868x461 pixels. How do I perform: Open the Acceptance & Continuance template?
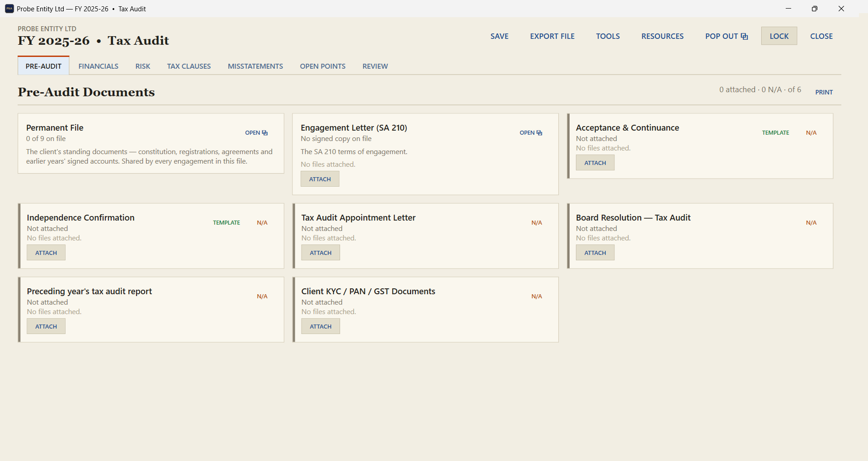pos(775,133)
